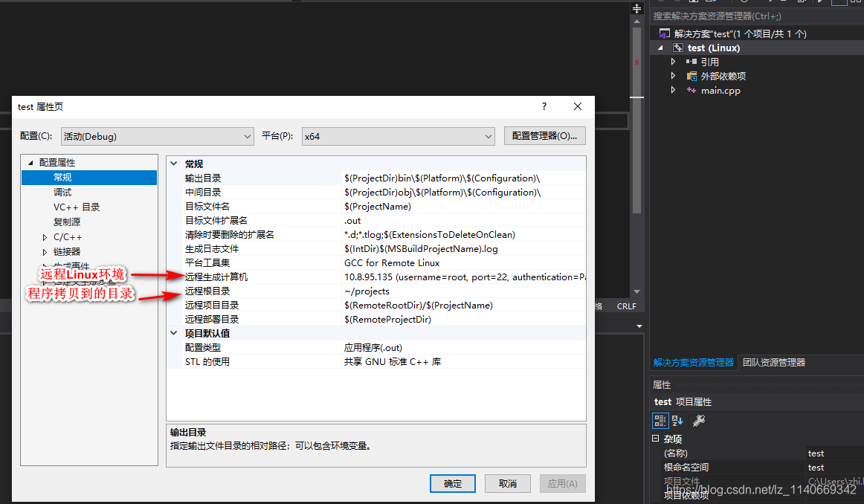Click the 确定 button to confirm settings
Screen dimensions: 864x504
452,483
